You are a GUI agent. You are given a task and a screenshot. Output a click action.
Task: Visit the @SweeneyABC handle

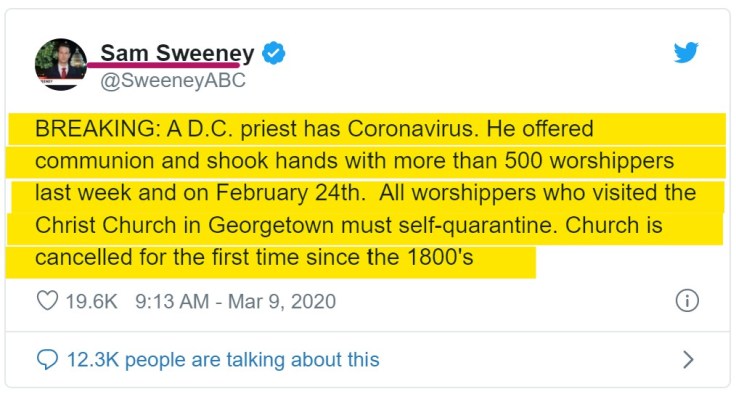[172, 81]
